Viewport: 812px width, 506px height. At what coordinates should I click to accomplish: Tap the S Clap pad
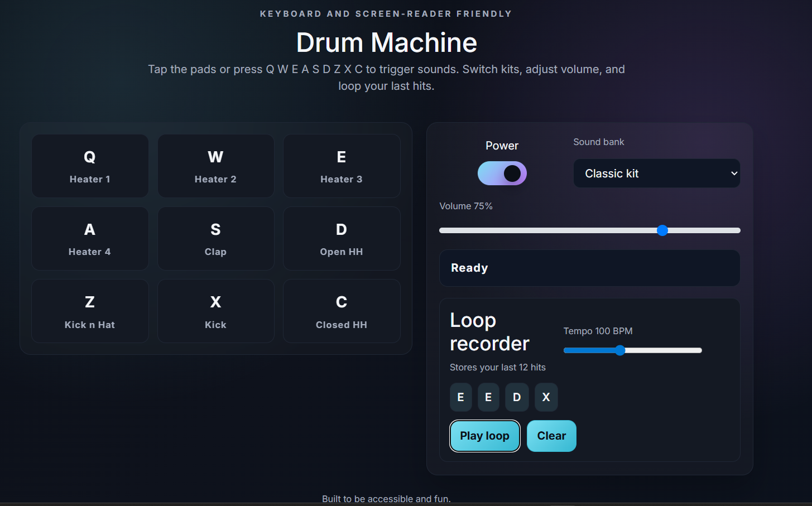pos(215,238)
